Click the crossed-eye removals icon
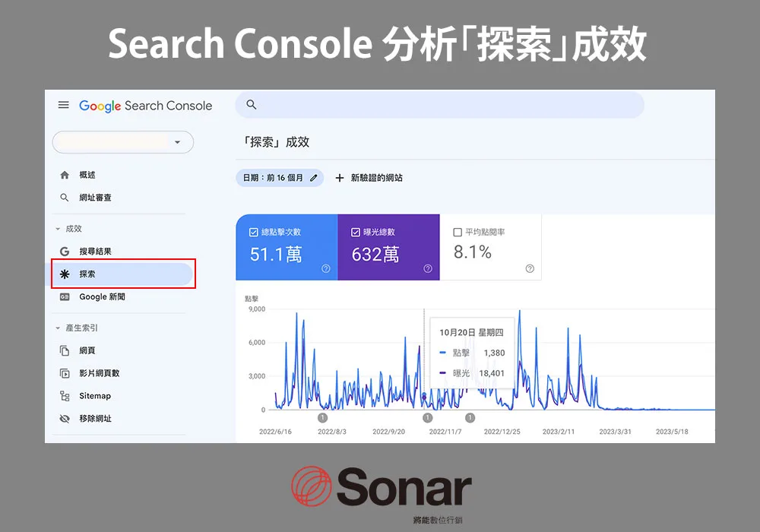The height and width of the screenshot is (532, 760). pos(65,419)
